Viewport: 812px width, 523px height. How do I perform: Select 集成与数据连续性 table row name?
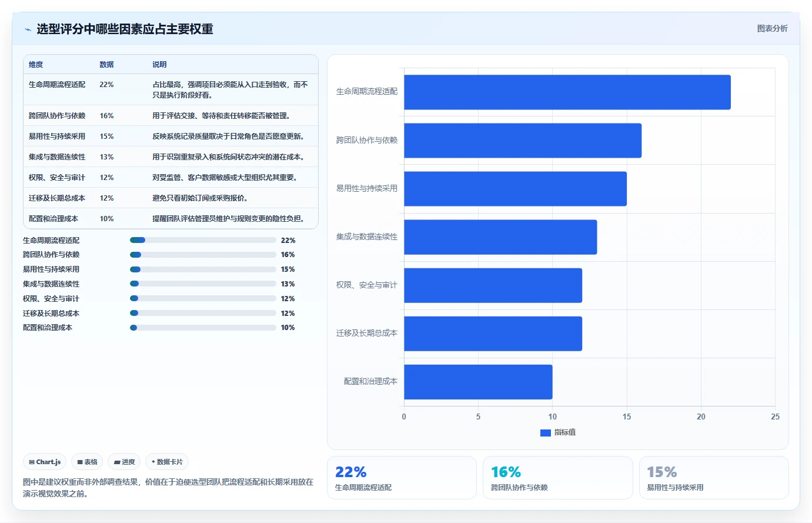57,157
